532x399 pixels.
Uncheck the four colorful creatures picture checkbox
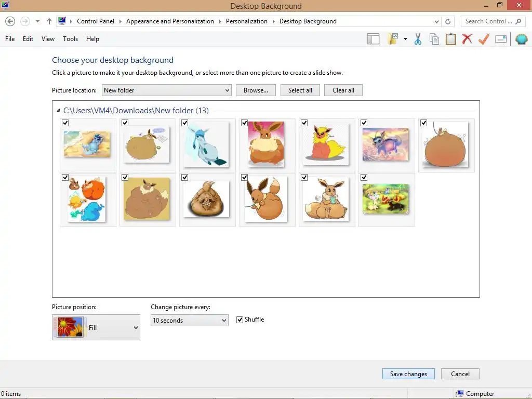65,178
